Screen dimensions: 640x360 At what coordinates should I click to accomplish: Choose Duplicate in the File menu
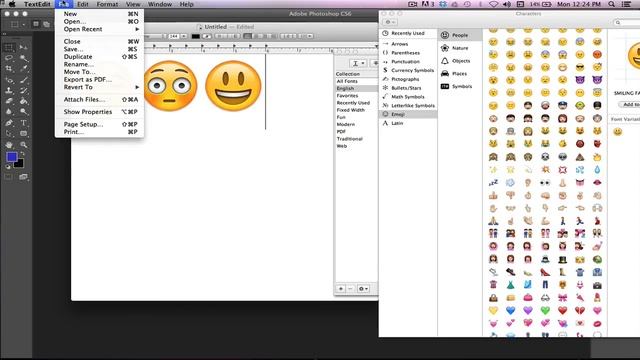pyautogui.click(x=99, y=57)
